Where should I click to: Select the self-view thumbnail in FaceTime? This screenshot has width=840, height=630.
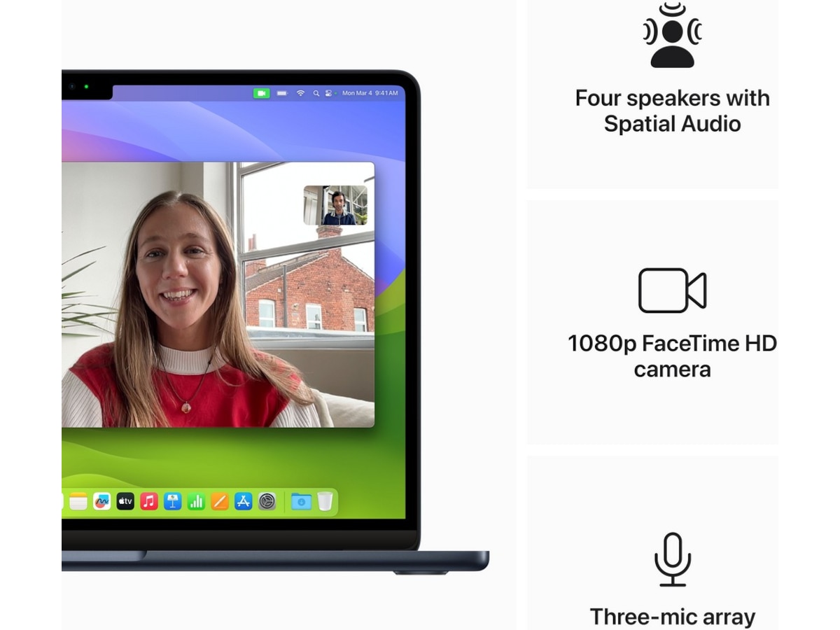pyautogui.click(x=335, y=205)
